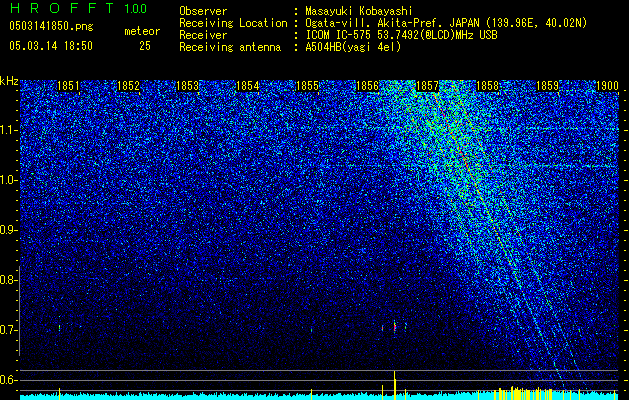Click the meteor count value 25
This screenshot has height=400, width=629.
pos(145,46)
